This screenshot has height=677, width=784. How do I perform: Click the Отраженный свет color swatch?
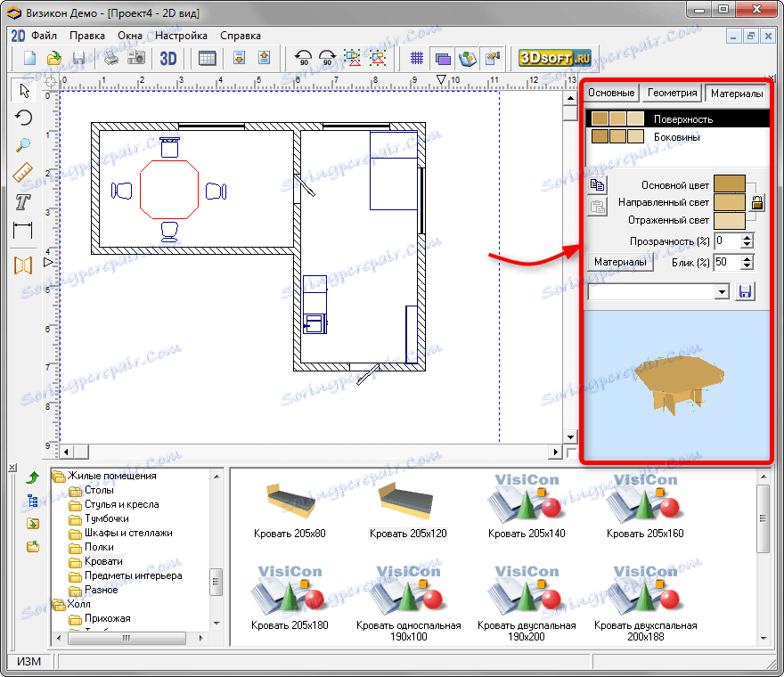click(729, 220)
